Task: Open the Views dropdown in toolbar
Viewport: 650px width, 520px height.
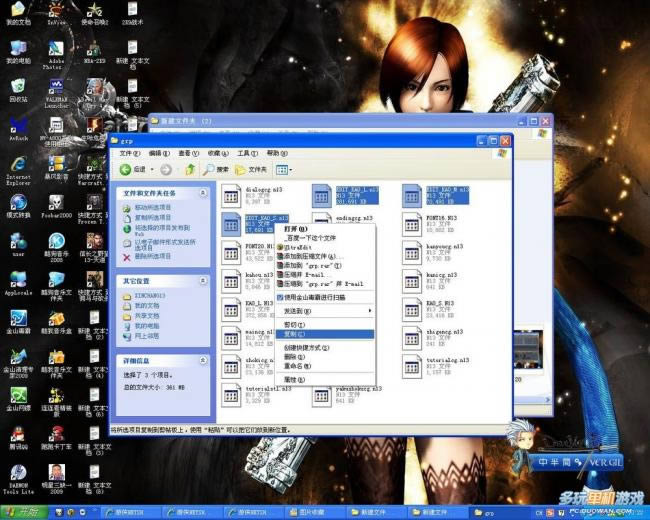Action: [283, 170]
